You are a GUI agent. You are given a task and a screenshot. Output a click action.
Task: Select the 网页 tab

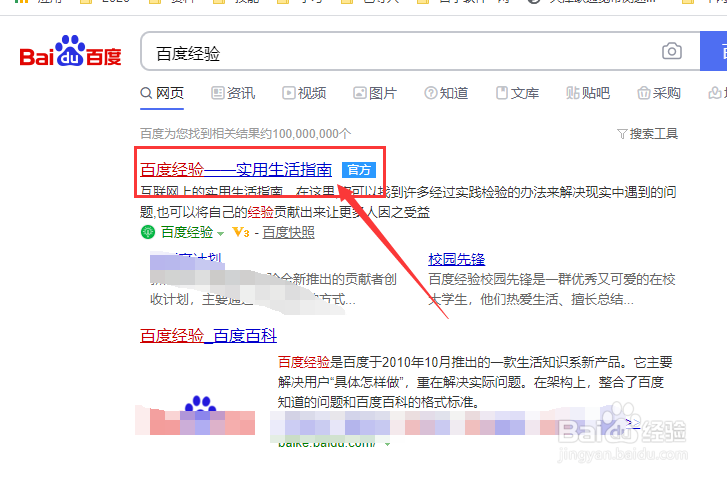pos(162,93)
